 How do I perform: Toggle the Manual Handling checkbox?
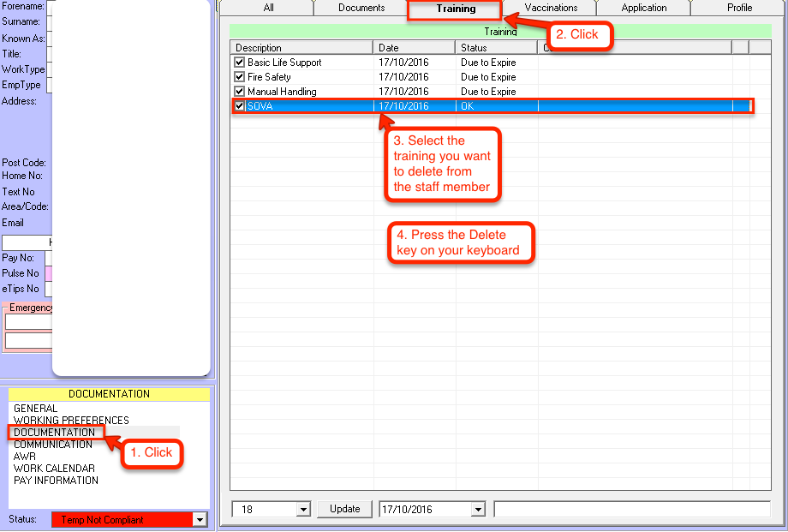pos(240,92)
